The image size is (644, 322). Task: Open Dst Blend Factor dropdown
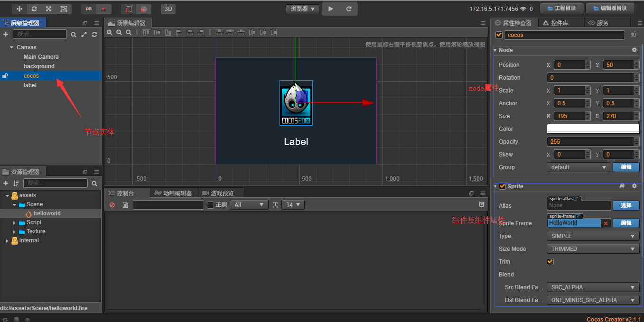pyautogui.click(x=593, y=300)
